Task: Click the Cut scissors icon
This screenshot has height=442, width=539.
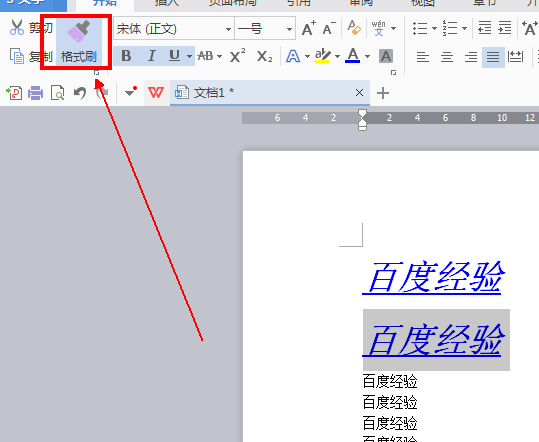Action: pyautogui.click(x=16, y=27)
